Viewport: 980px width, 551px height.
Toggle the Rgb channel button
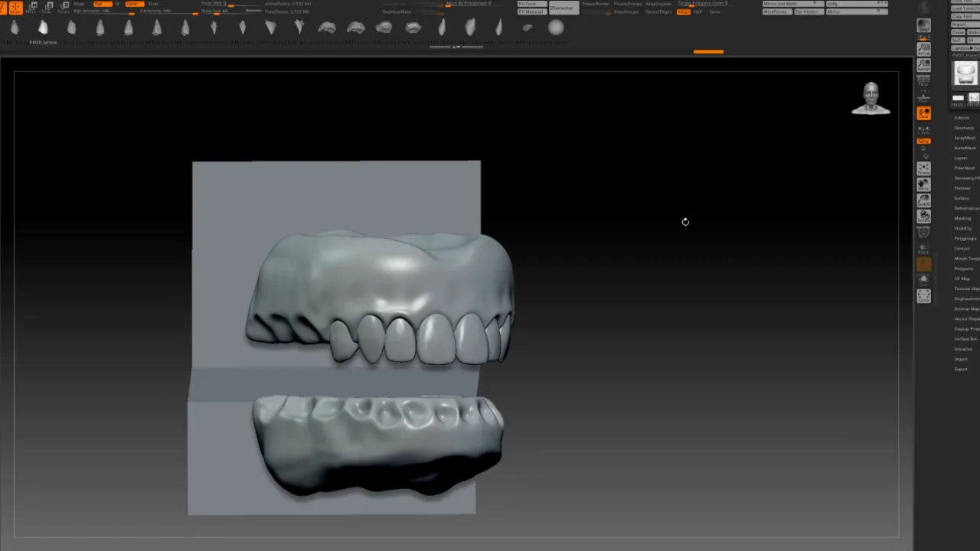[x=103, y=4]
